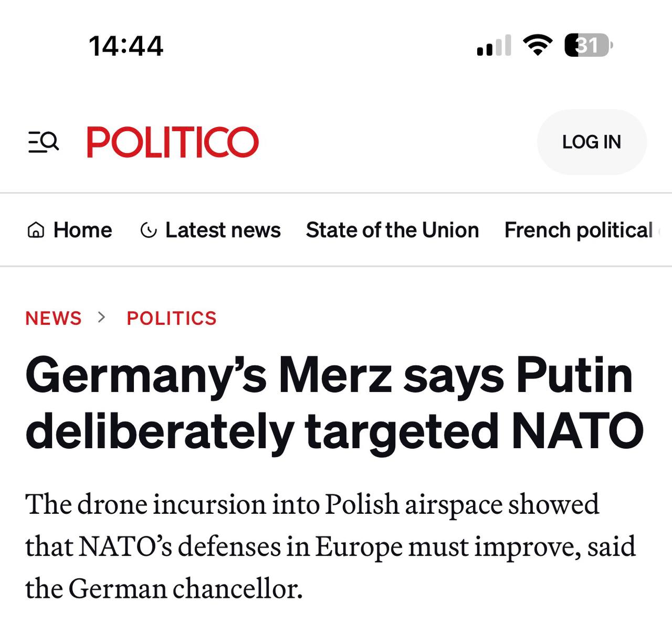
Task: Click the word NATO in the headline
Action: (x=577, y=431)
